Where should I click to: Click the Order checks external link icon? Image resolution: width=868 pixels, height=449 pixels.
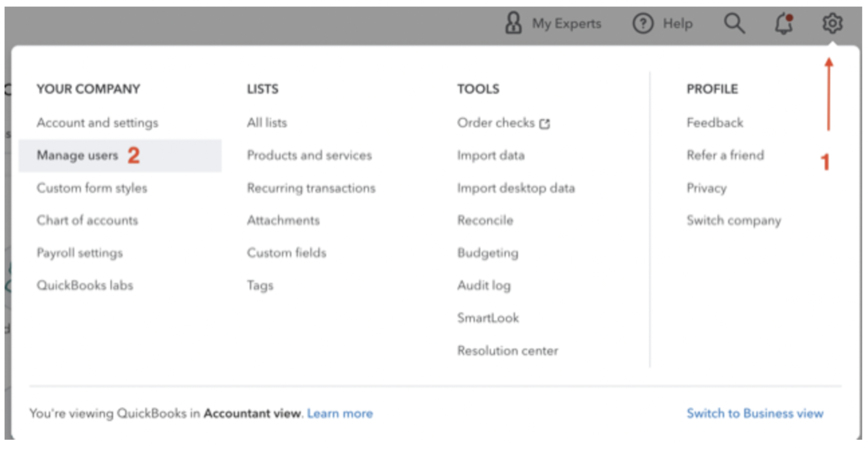544,123
